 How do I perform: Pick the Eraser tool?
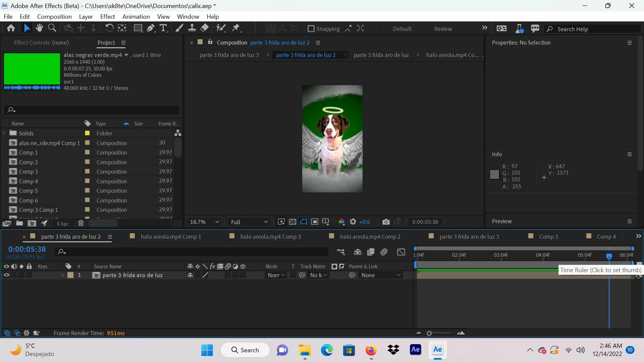pyautogui.click(x=205, y=28)
